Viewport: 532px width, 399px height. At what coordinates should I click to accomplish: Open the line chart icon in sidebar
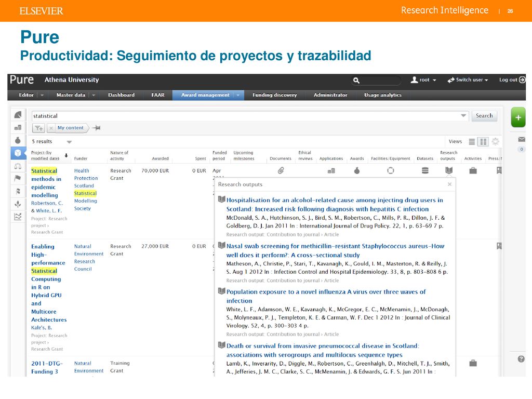click(x=18, y=217)
